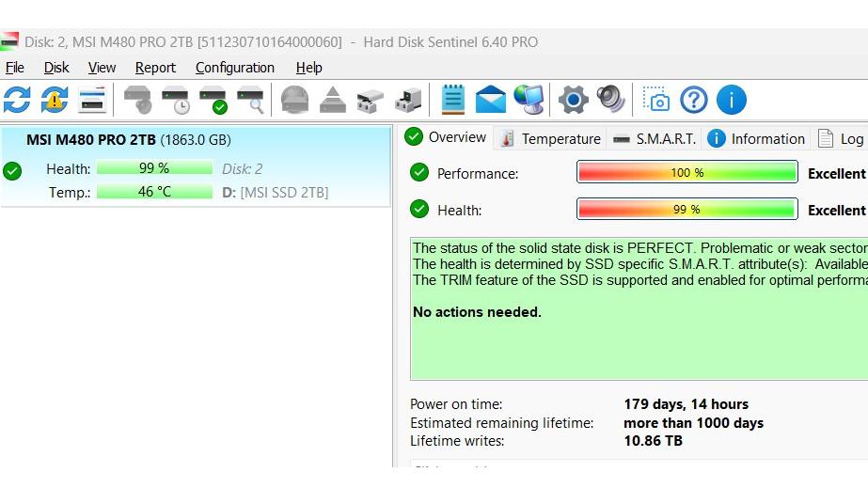Image resolution: width=868 pixels, height=488 pixels.
Task: Open the Disk menu
Action: pyautogui.click(x=56, y=68)
